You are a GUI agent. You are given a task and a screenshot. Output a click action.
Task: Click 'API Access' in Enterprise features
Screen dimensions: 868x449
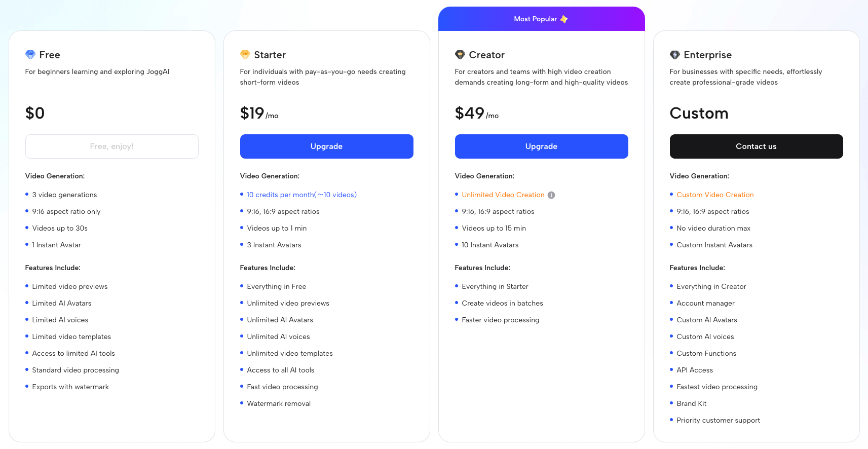[695, 370]
